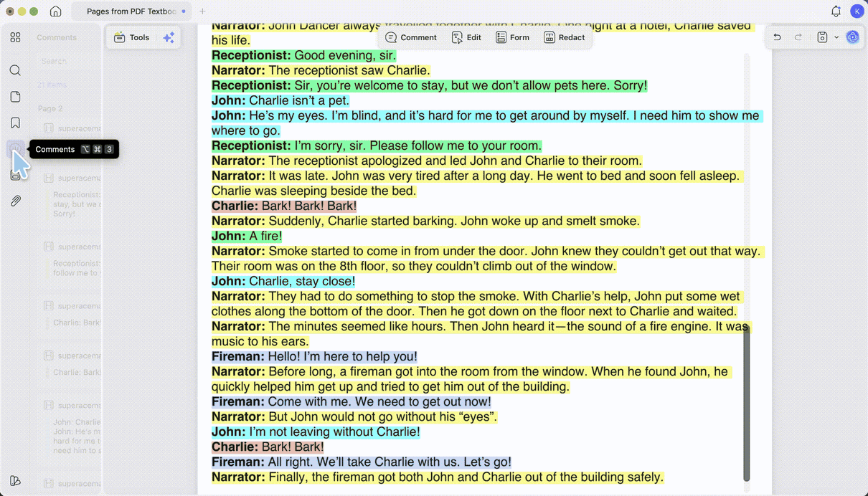The width and height of the screenshot is (868, 496).
Task: Select the Pages from PDF Textbook tab
Action: [x=132, y=11]
